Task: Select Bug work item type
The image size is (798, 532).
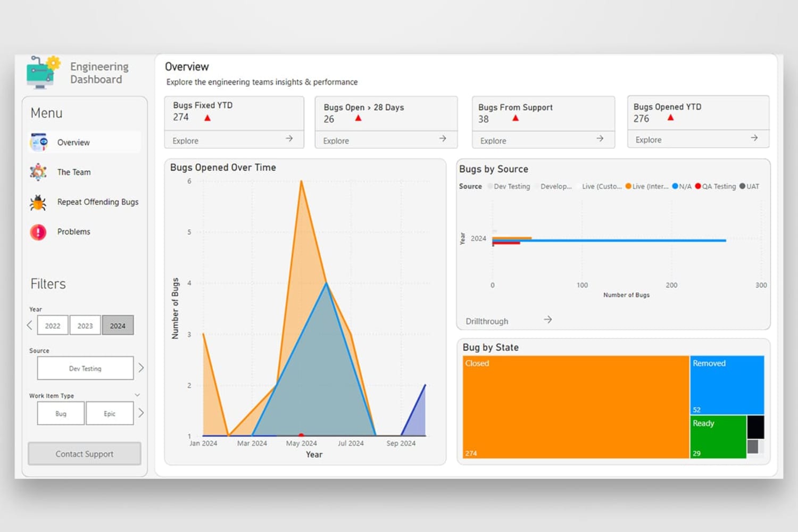Action: (x=61, y=413)
